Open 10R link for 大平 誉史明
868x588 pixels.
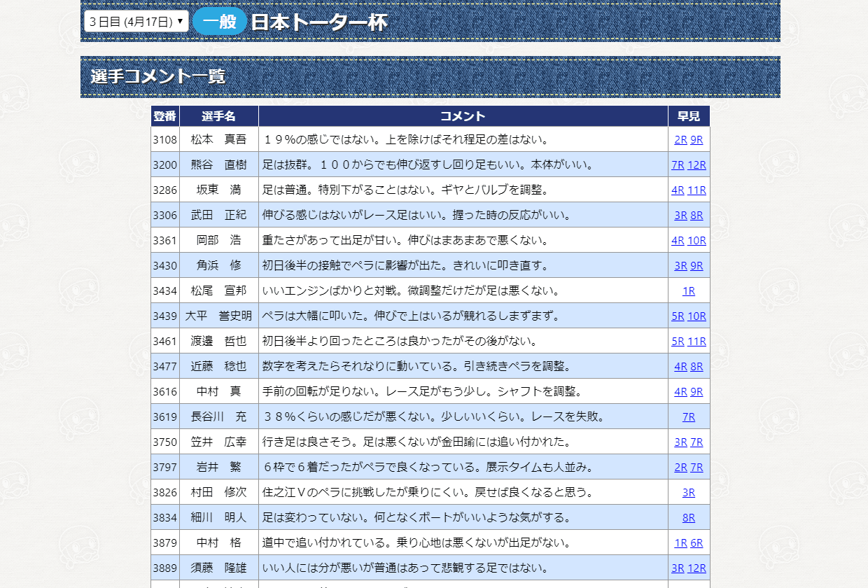pyautogui.click(x=696, y=316)
